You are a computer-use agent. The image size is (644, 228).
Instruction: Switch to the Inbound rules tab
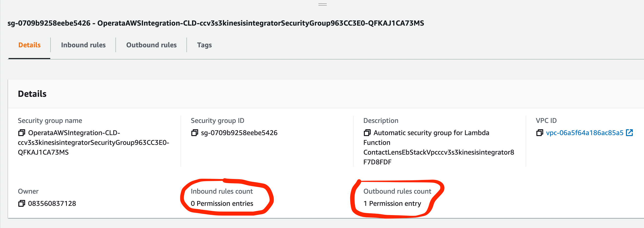point(83,45)
